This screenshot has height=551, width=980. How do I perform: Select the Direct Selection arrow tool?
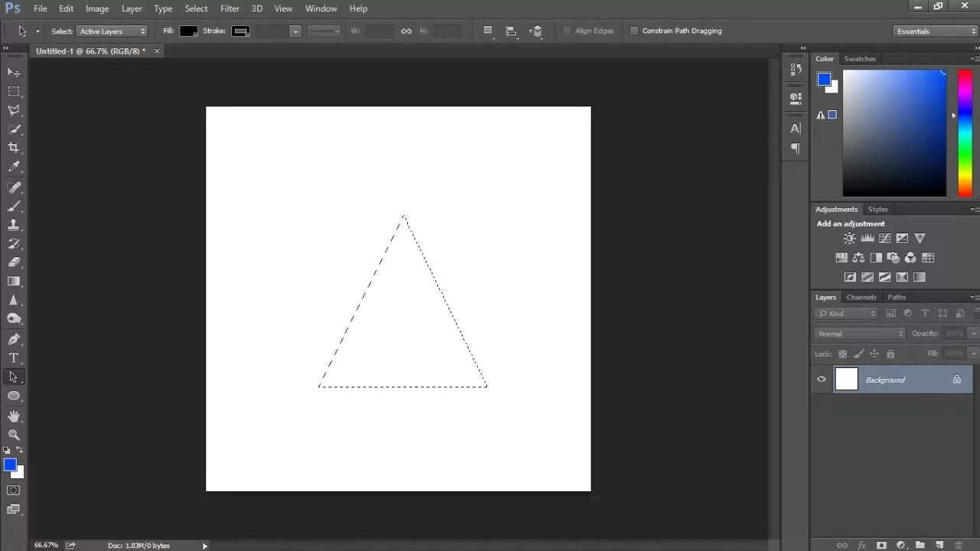(14, 377)
